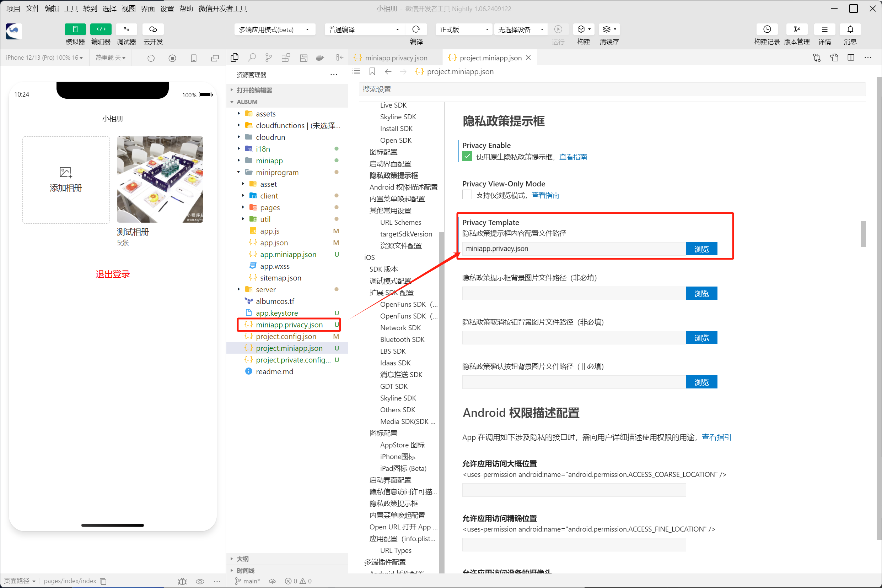
Task: Open the 热重载 关 dropdown
Action: pos(111,58)
